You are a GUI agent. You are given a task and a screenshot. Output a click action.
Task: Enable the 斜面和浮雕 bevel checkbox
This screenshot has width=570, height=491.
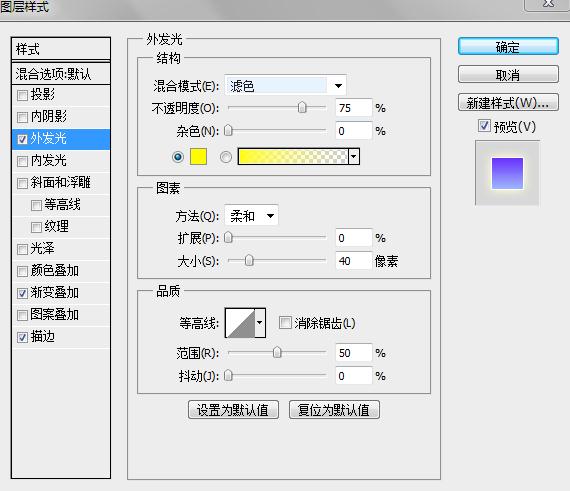pyautogui.click(x=23, y=183)
